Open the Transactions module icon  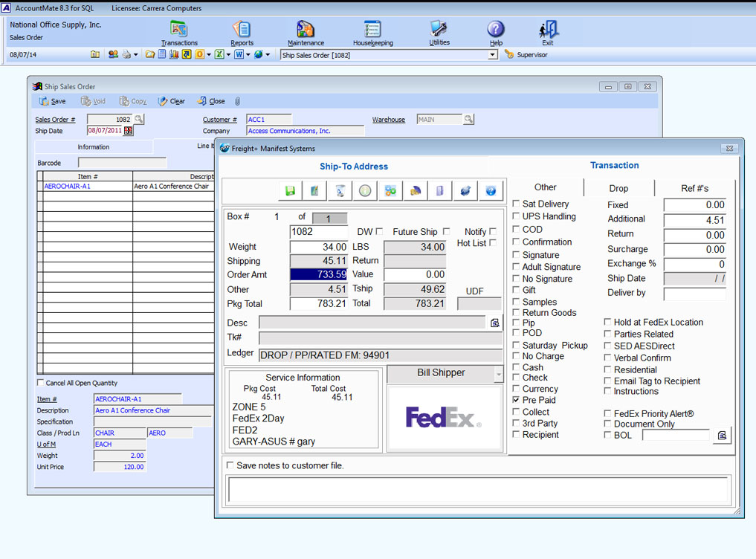point(178,29)
